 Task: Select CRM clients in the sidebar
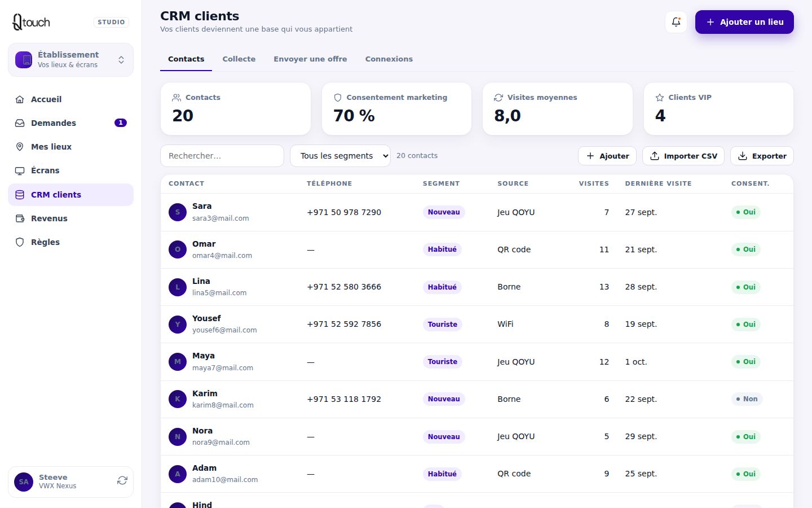click(70, 195)
